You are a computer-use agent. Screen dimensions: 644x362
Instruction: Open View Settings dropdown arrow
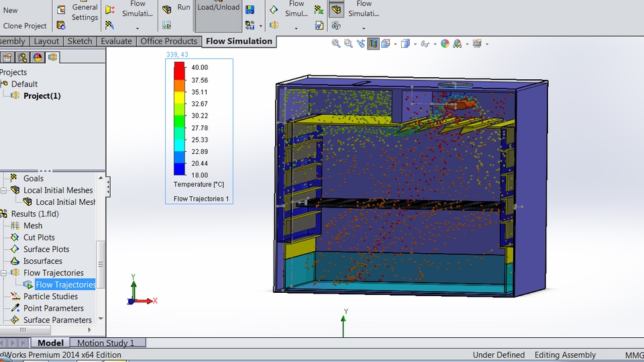[x=487, y=44]
